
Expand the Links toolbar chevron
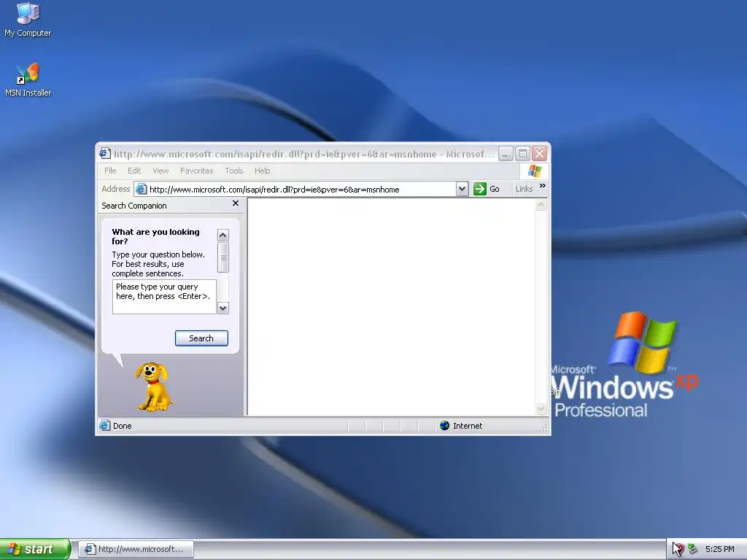pos(542,186)
